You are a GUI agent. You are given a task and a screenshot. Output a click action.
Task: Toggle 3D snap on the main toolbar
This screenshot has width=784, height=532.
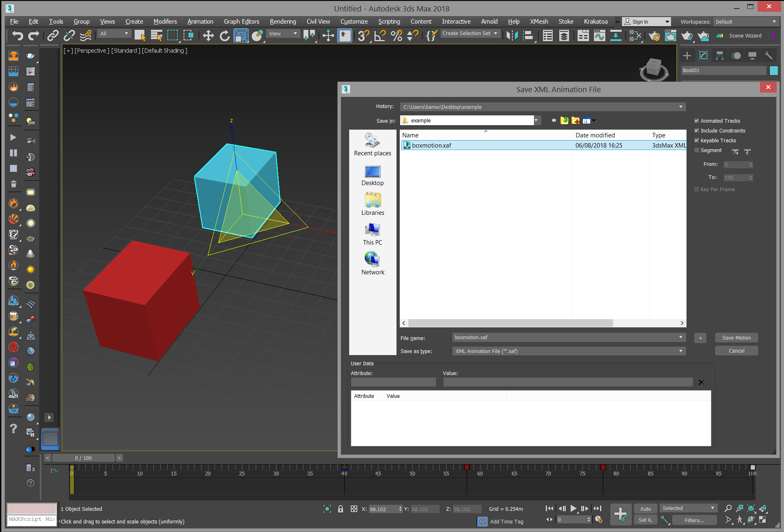pos(363,35)
